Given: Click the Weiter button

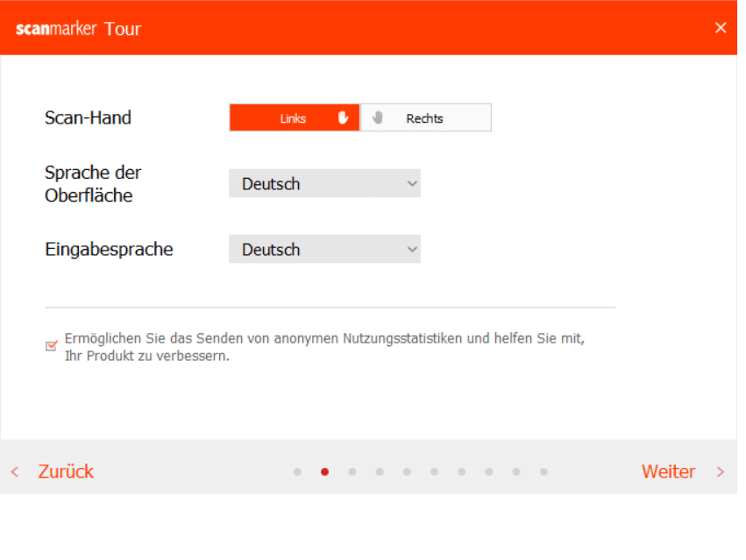Looking at the screenshot, I should [668, 471].
